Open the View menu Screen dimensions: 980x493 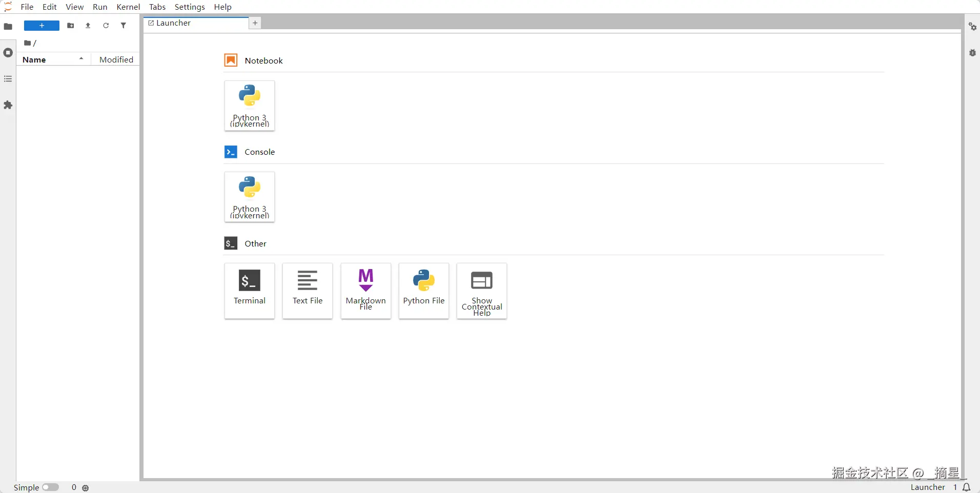[75, 7]
